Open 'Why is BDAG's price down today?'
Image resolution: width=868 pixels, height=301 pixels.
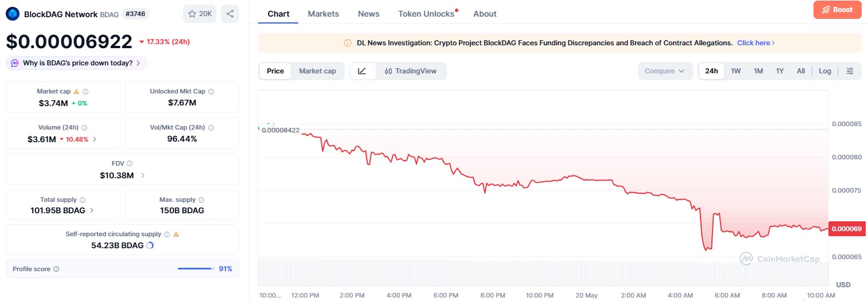[76, 63]
